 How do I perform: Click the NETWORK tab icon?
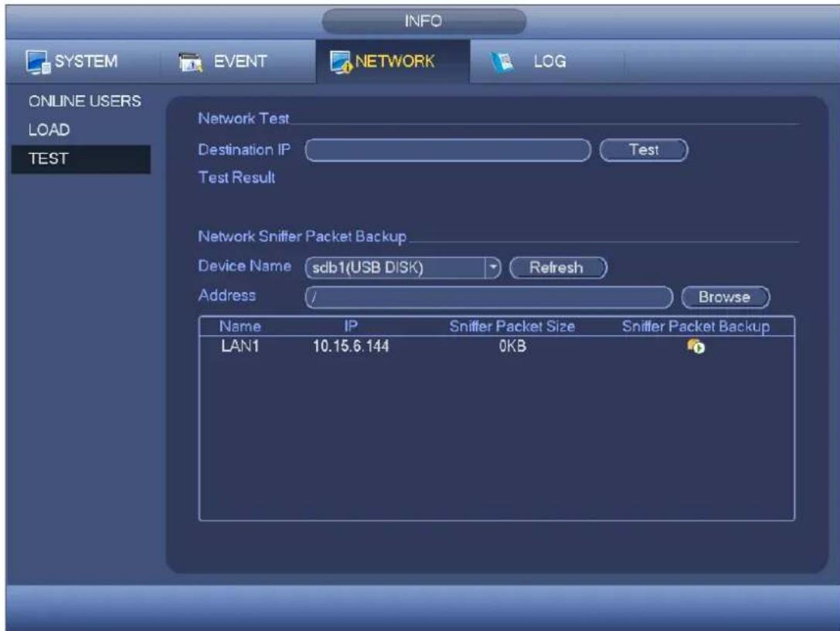(x=341, y=62)
